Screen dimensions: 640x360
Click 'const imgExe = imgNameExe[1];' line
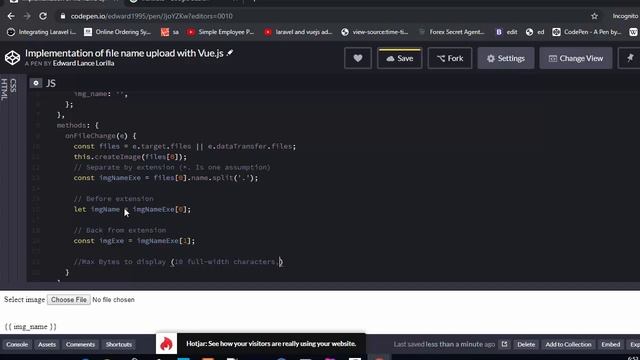point(134,241)
